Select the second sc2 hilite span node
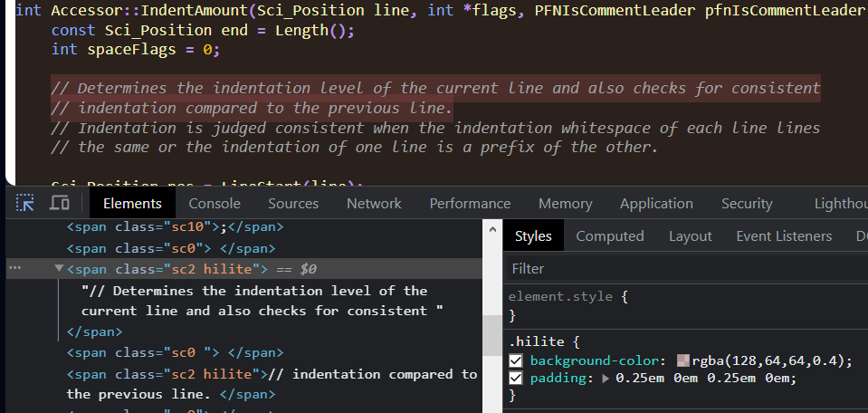The height and width of the screenshot is (413, 868). [x=272, y=385]
